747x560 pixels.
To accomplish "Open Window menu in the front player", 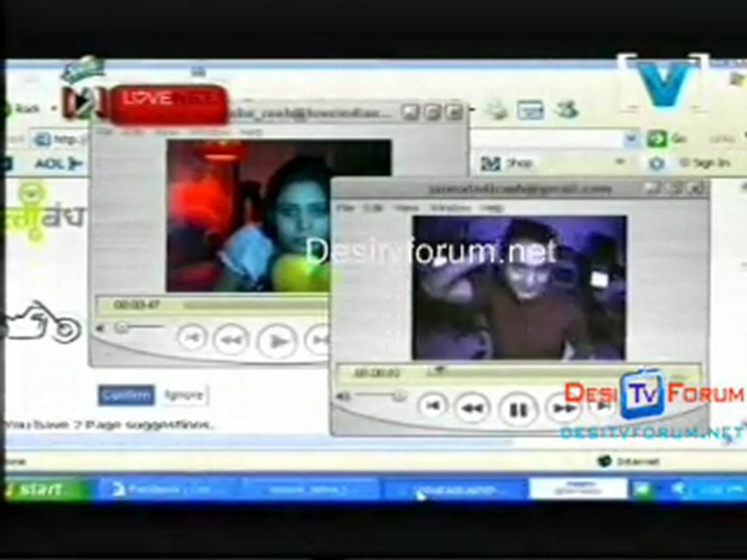I will tap(451, 208).
